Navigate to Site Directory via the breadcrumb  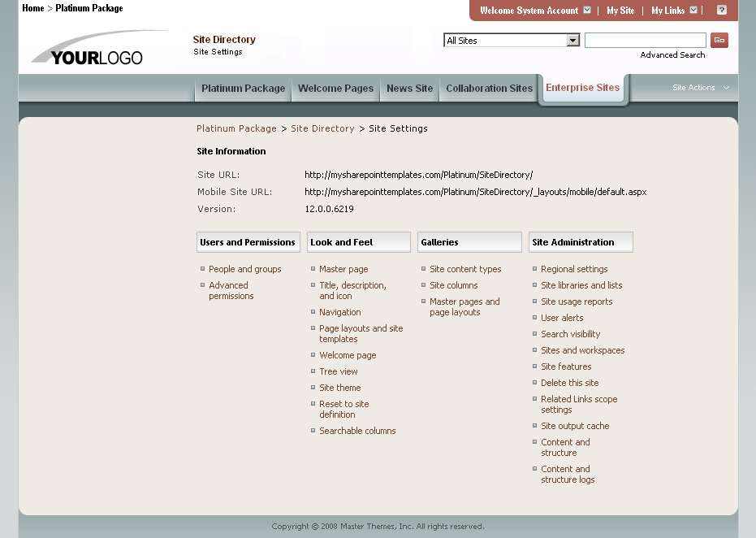[322, 128]
